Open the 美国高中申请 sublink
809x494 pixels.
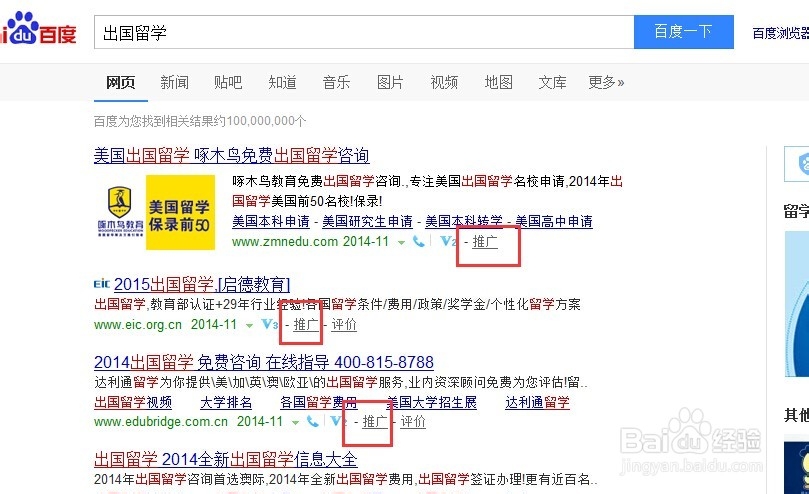pos(554,221)
